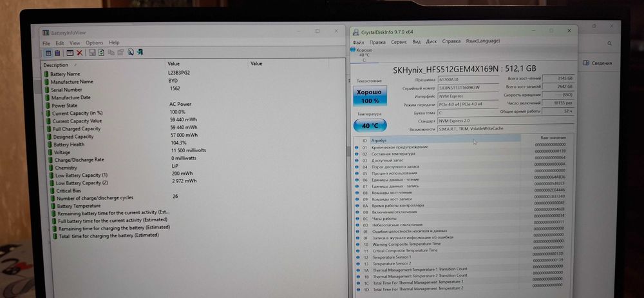The image size is (644, 298).
Task: Open the Справка menu in CrystalDiskInfo
Action: click(x=451, y=41)
